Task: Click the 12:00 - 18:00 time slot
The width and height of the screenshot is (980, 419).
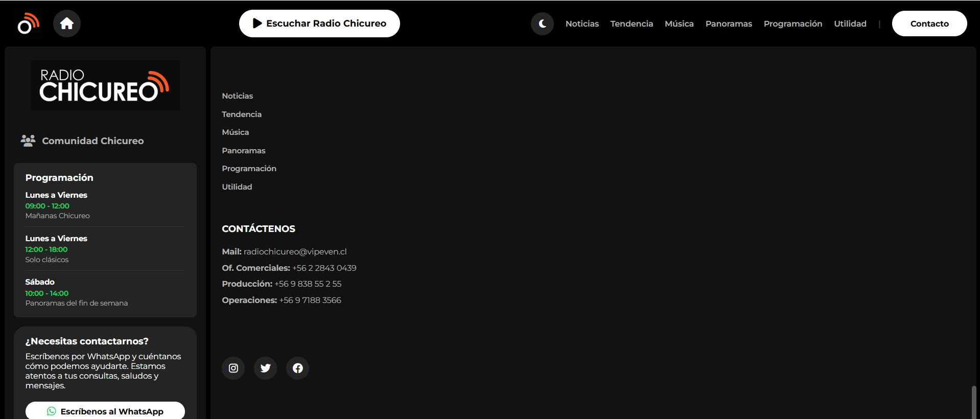Action: point(46,249)
